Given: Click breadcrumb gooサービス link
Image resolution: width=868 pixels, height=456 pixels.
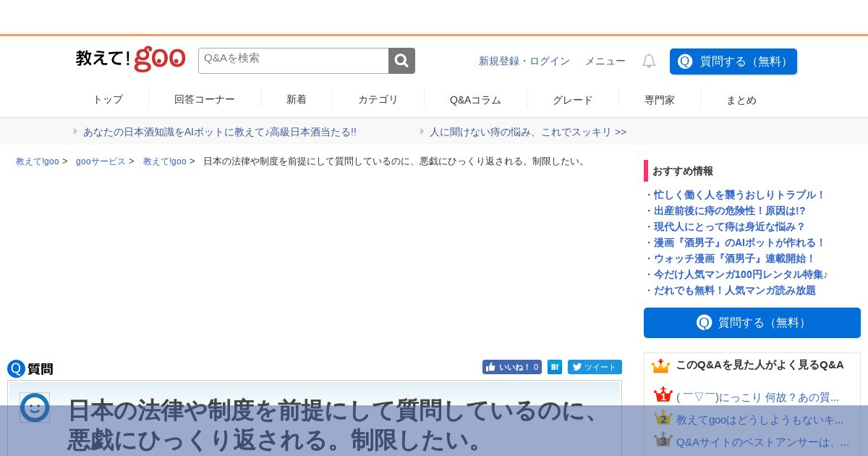Looking at the screenshot, I should pyautogui.click(x=101, y=161).
